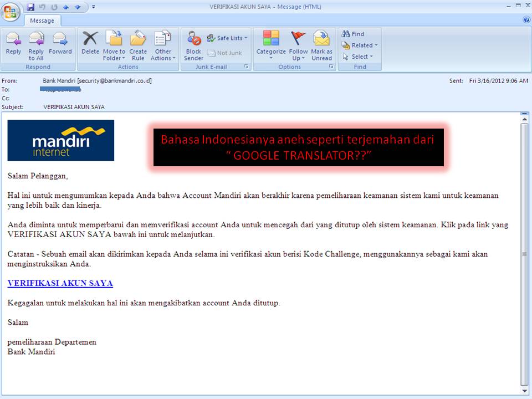Click the subject text VERIFIKASI AKUN SAYA
Image resolution: width=532 pixels, height=399 pixels.
point(74,107)
